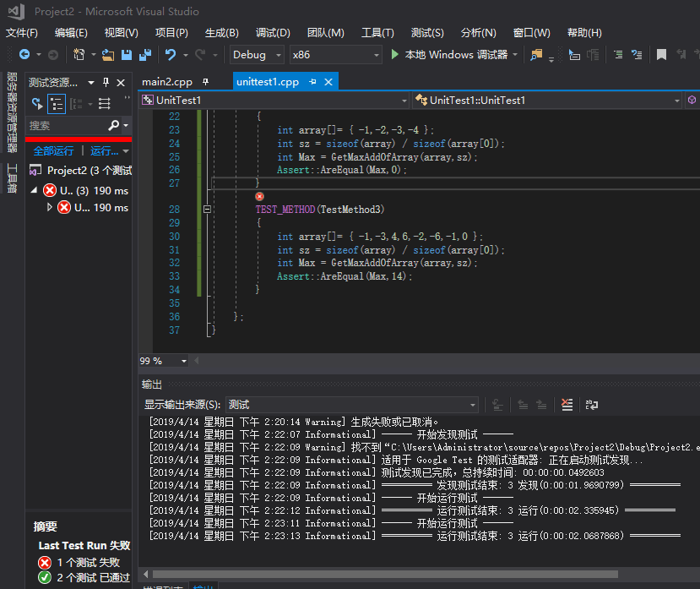Click the 运行... link
This screenshot has height=589, width=700.
point(105,151)
